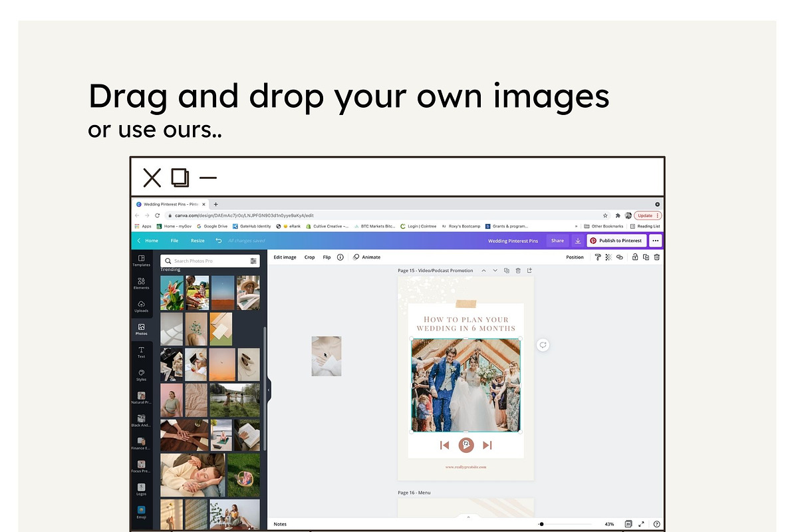Add a new page after page 15
This screenshot has height=532, width=798.
tap(529, 271)
